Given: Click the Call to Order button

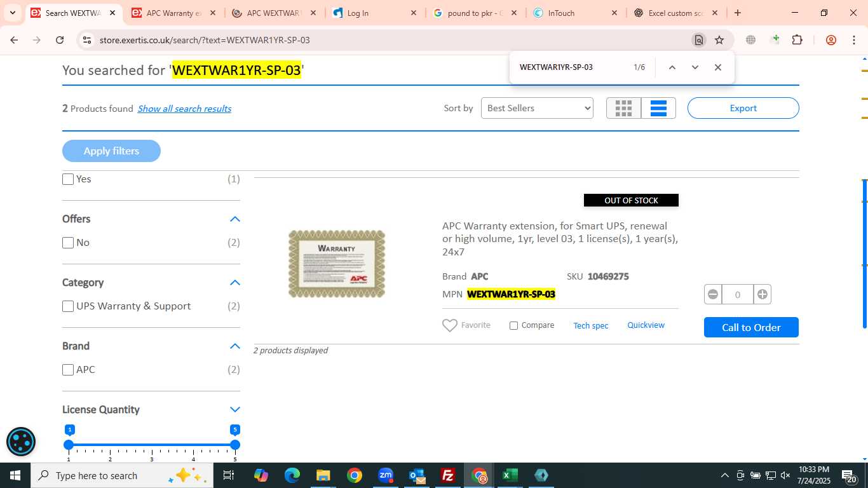Looking at the screenshot, I should tap(751, 327).
